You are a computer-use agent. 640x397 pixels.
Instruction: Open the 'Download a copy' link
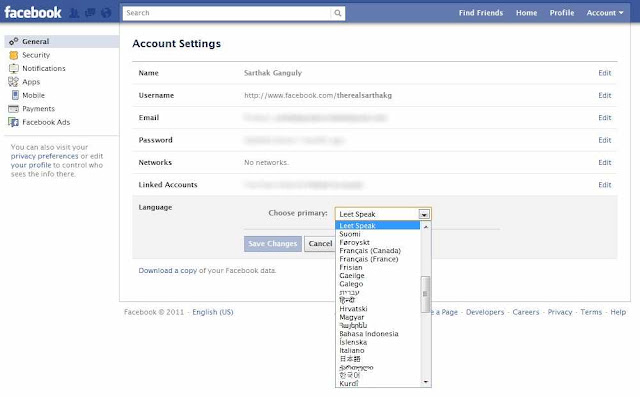tap(168, 271)
